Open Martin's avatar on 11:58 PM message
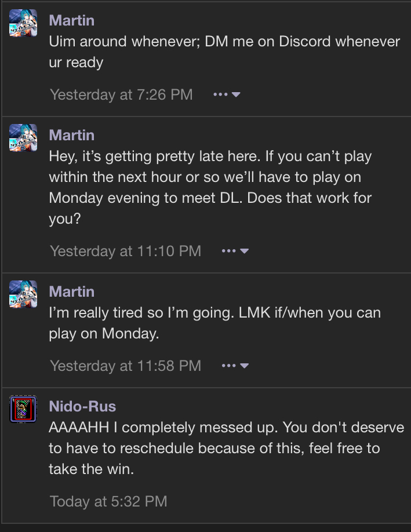Viewport: 411px width, 532px height. coord(23,294)
